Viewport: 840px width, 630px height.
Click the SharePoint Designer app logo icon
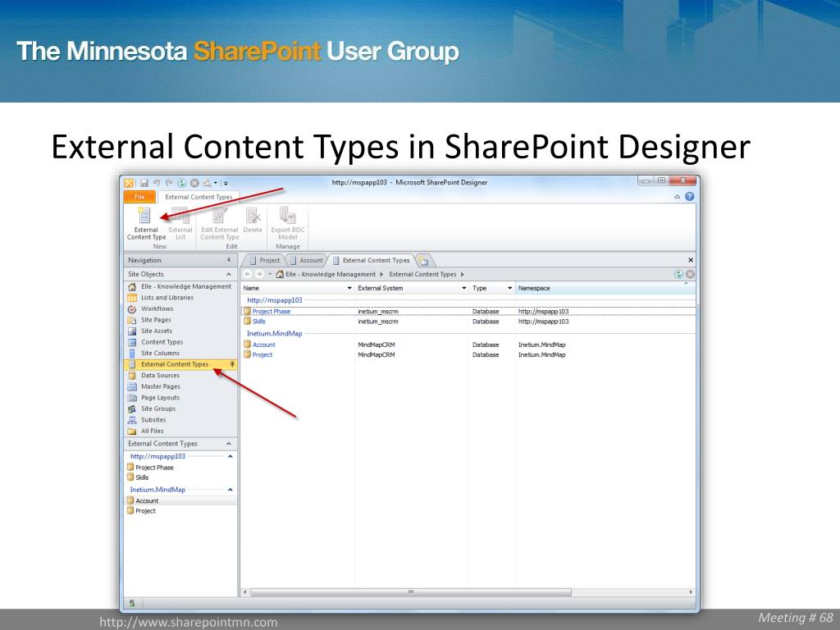pos(129,183)
